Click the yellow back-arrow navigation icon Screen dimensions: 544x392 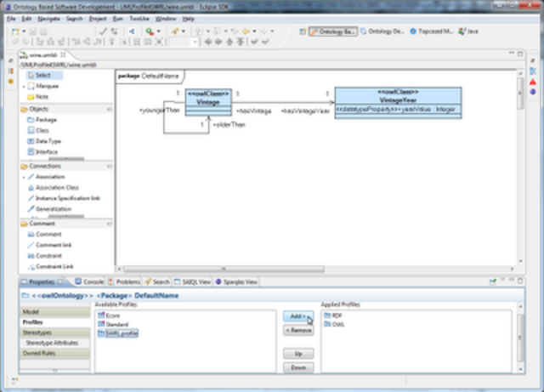(246, 31)
